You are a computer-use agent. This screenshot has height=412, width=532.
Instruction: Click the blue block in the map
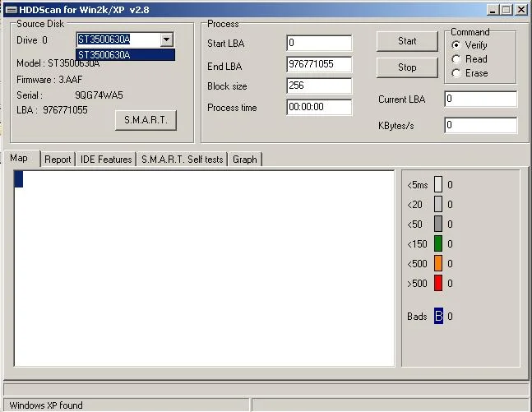pyautogui.click(x=19, y=179)
